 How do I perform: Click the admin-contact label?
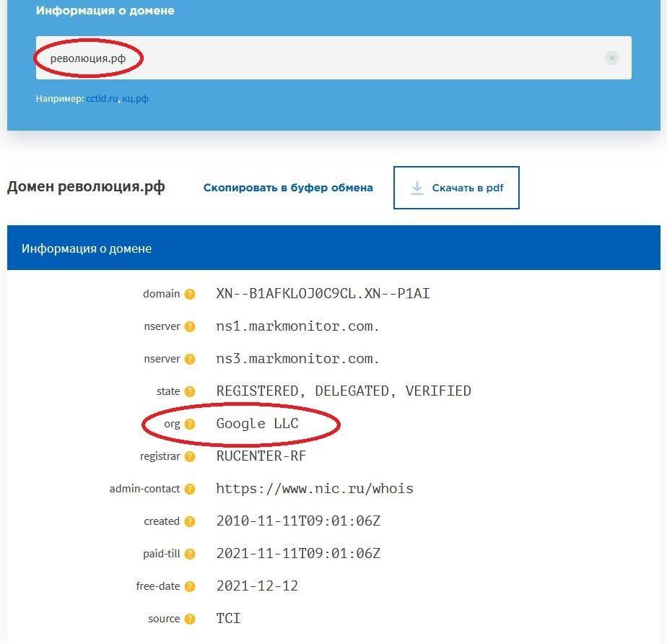(144, 489)
